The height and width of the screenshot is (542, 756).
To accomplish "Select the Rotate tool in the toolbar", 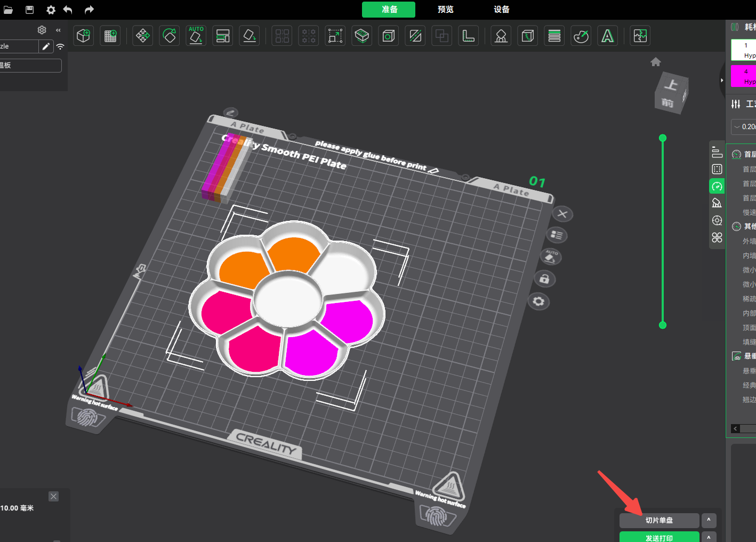I will [170, 36].
